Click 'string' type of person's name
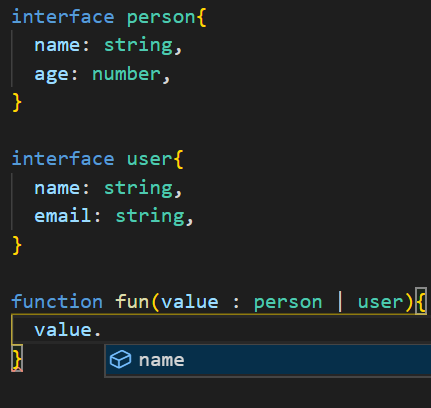The height and width of the screenshot is (408, 431). coord(139,45)
